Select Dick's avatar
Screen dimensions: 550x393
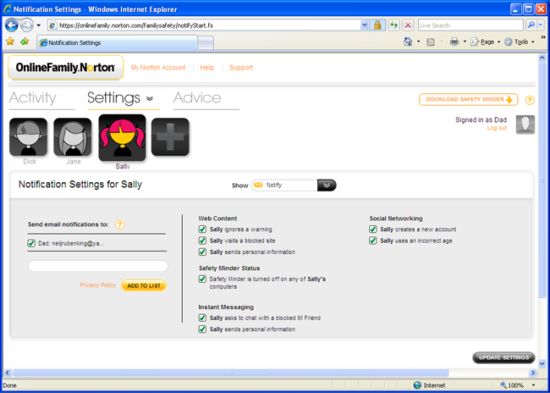coord(28,137)
